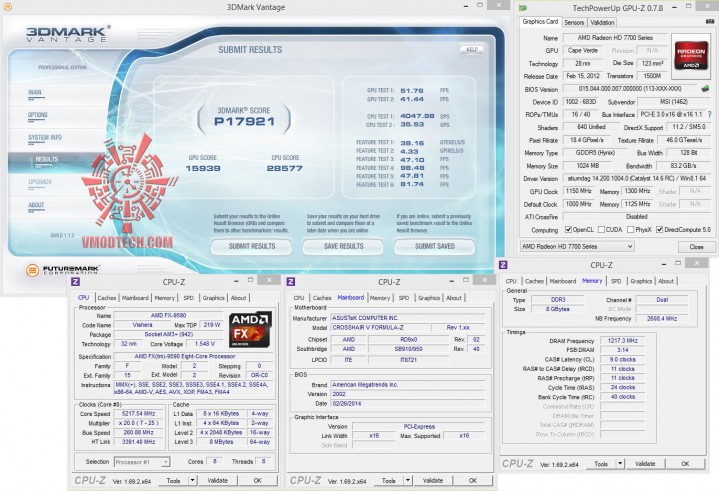Click the Futuremark Corporation logo
719x491 pixels.
point(63,270)
